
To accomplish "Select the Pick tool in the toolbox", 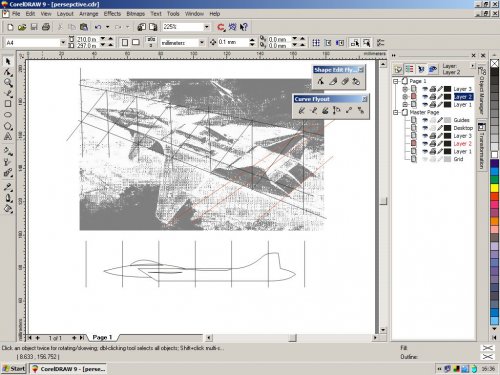I will pos(8,61).
